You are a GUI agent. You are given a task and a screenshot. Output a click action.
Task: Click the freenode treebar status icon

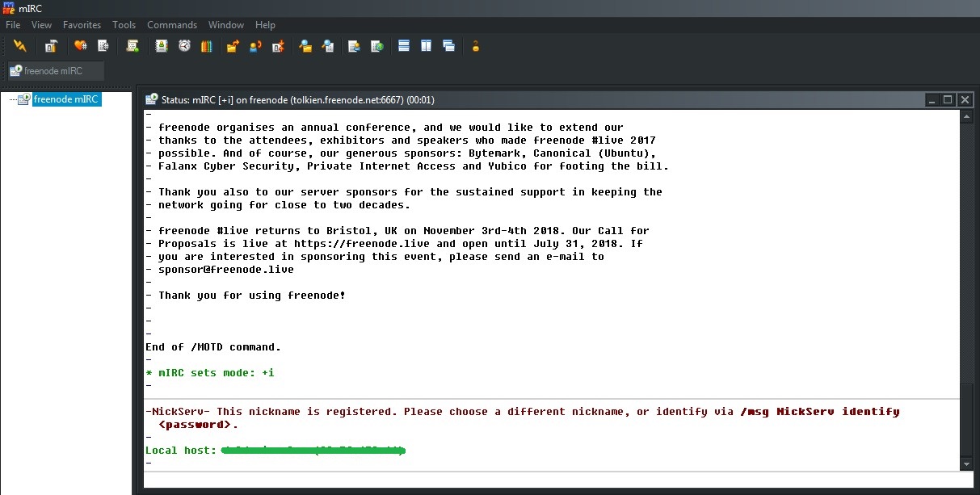pyautogui.click(x=23, y=99)
